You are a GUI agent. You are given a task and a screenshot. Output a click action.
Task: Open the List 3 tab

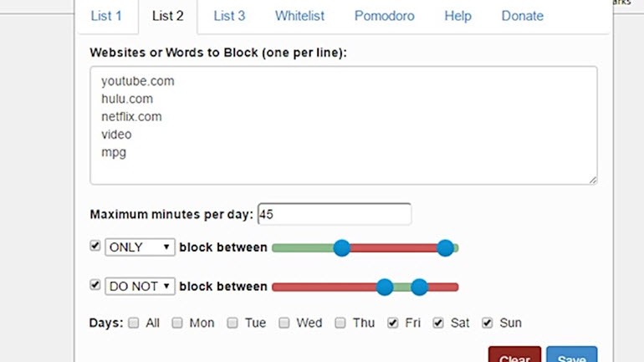coord(229,16)
